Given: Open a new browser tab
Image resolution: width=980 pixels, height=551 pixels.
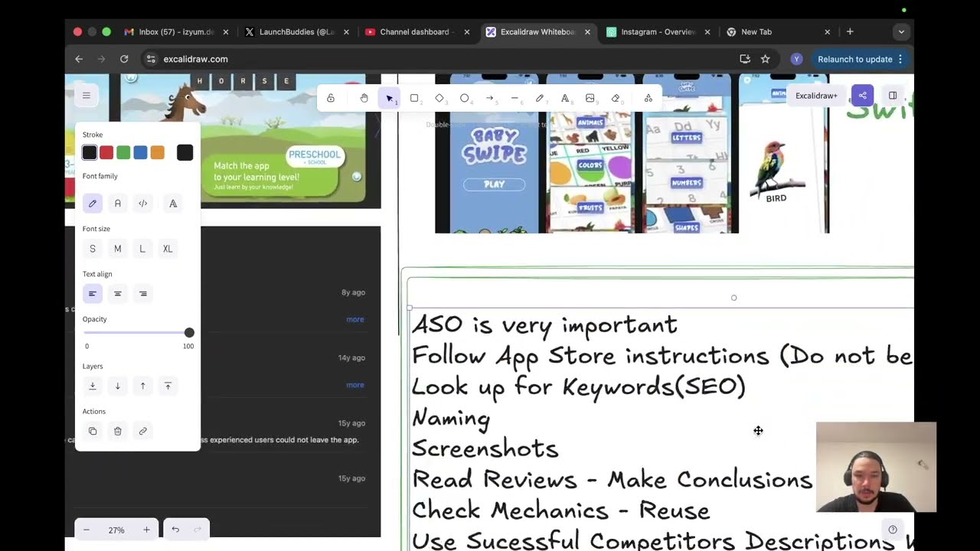Looking at the screenshot, I should point(850,32).
